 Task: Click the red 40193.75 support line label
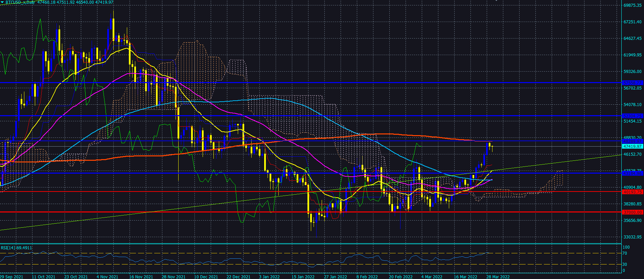point(632,192)
